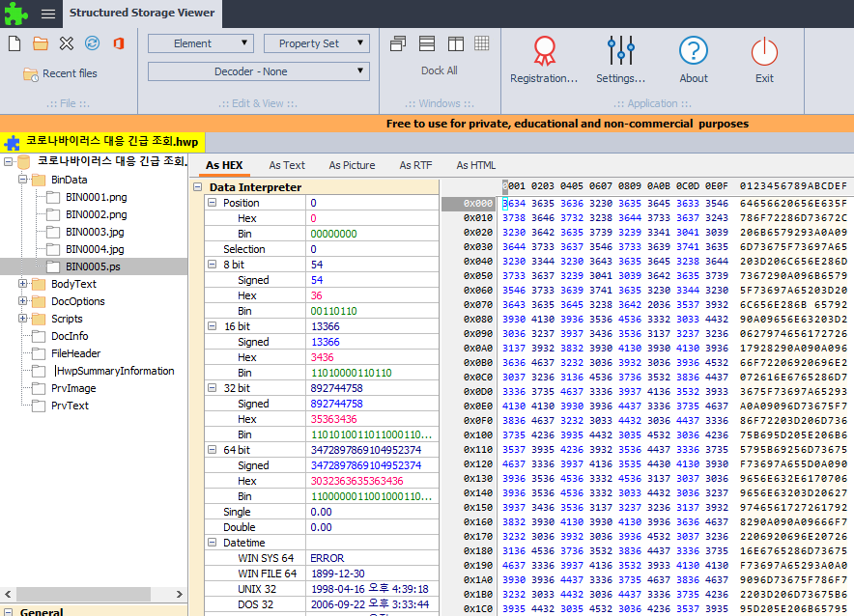Screen dimensions: 854x616
Task: Click the green puzzle app logo
Action: point(15,14)
